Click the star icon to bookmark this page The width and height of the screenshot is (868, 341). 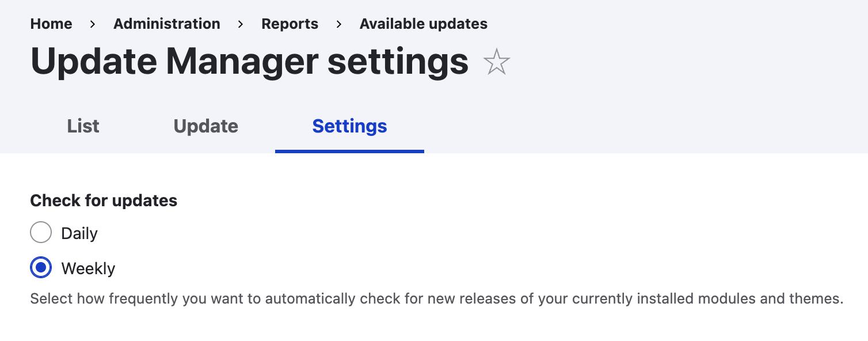[x=496, y=61]
